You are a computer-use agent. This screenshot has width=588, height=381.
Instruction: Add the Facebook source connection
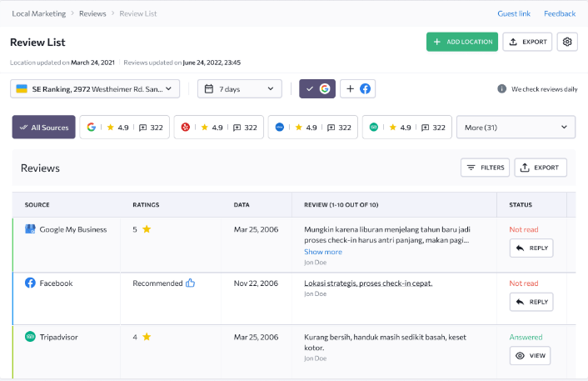[358, 88]
